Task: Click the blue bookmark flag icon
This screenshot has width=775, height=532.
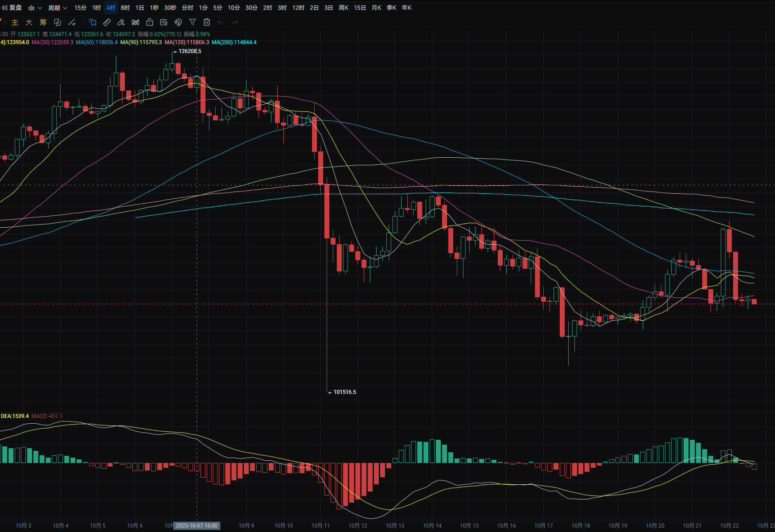Action: pos(93,22)
